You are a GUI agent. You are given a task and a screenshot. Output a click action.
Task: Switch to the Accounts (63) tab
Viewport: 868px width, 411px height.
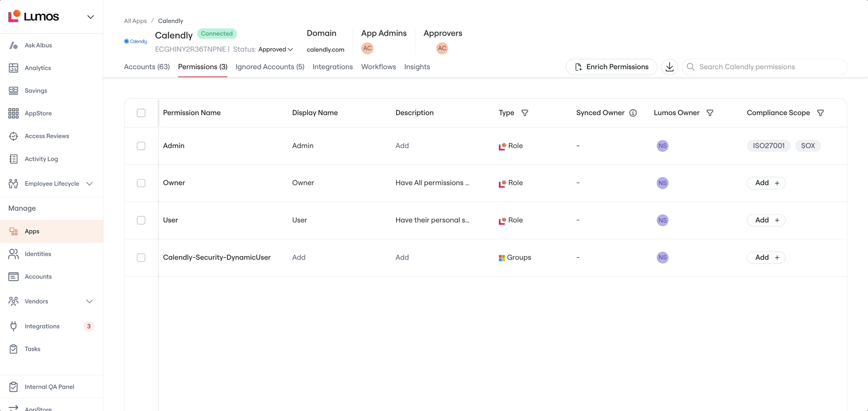(x=147, y=67)
